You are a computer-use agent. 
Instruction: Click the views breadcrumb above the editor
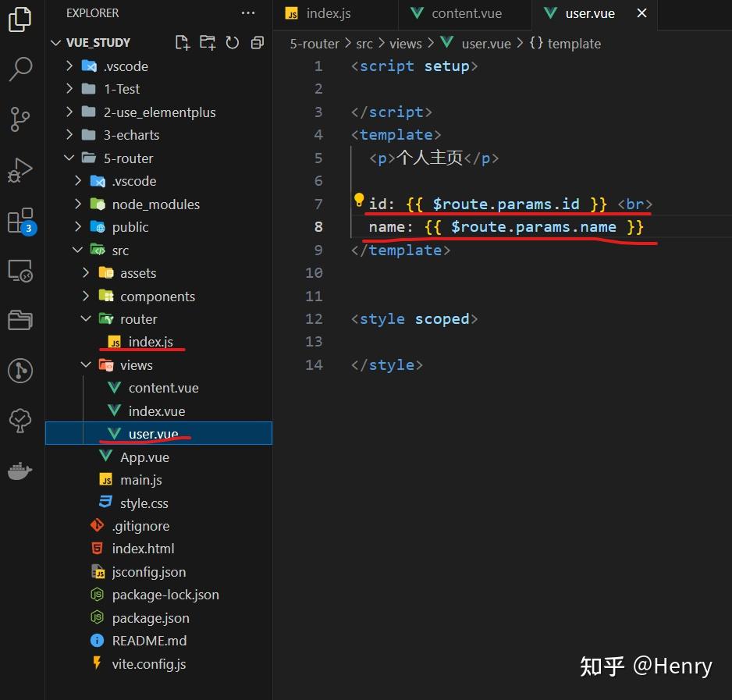click(x=406, y=44)
